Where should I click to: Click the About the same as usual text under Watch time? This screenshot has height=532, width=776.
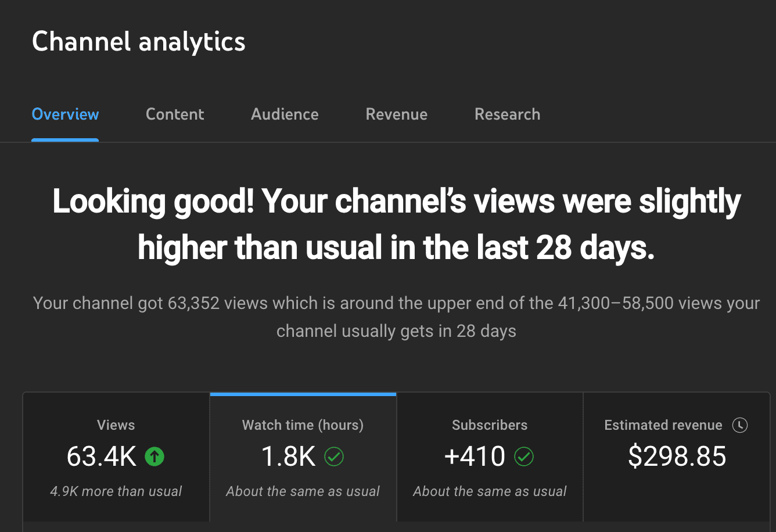point(303,491)
